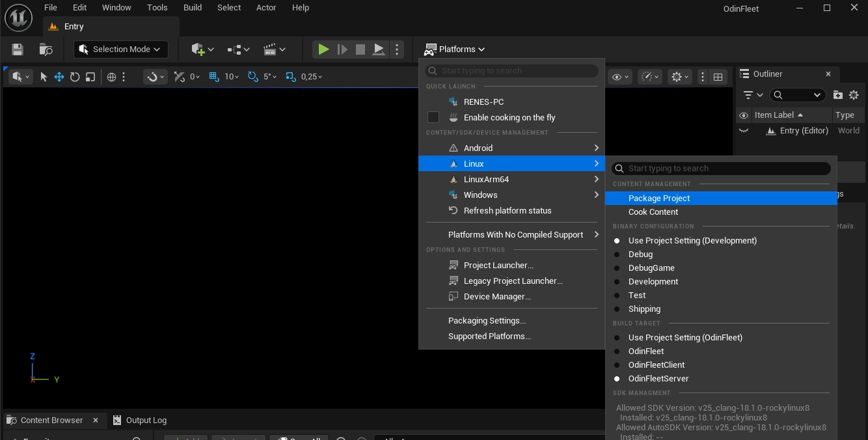Viewport: 868px width, 440px height.
Task: Click Package Project for Linux
Action: tap(658, 198)
